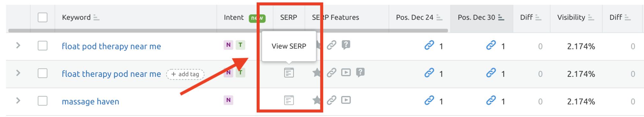Check the massage haven row checkbox
Screen dimensions: 644x117
(x=42, y=101)
